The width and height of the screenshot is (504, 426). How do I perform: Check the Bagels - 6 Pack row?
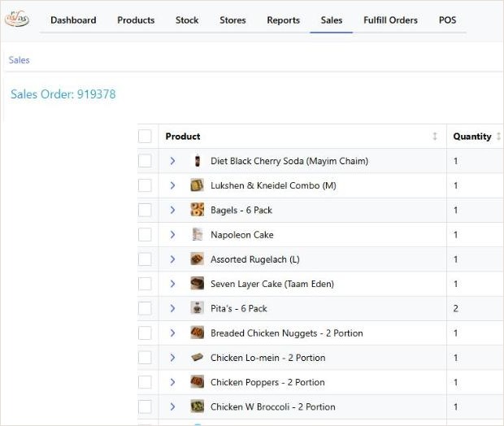pos(145,210)
